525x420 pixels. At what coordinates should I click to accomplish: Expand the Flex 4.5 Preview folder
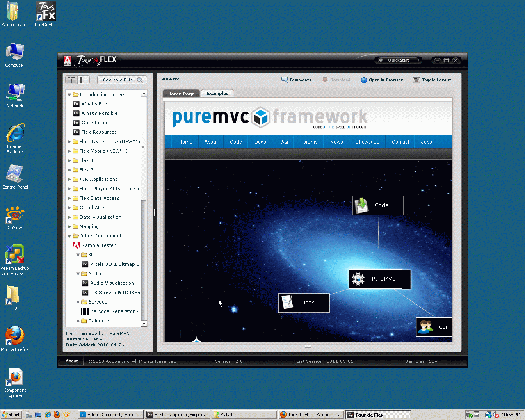(x=69, y=142)
